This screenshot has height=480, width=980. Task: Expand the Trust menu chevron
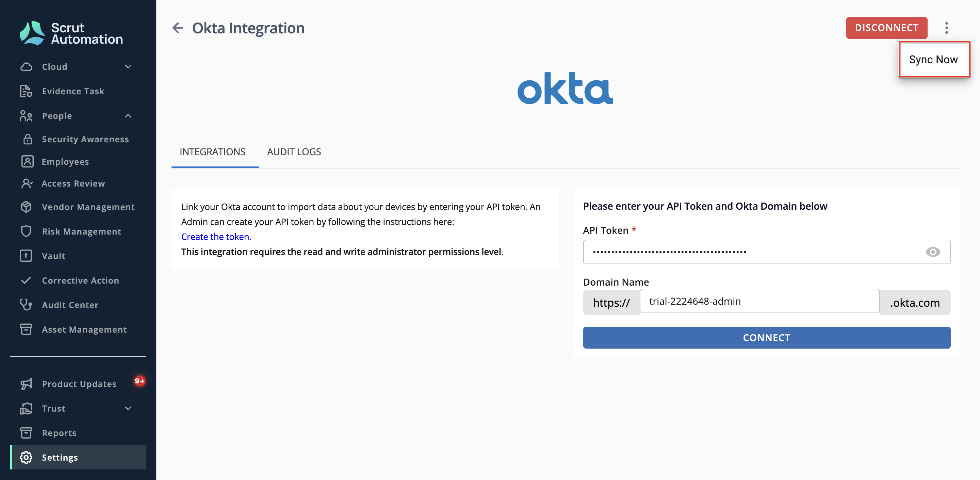(128, 408)
